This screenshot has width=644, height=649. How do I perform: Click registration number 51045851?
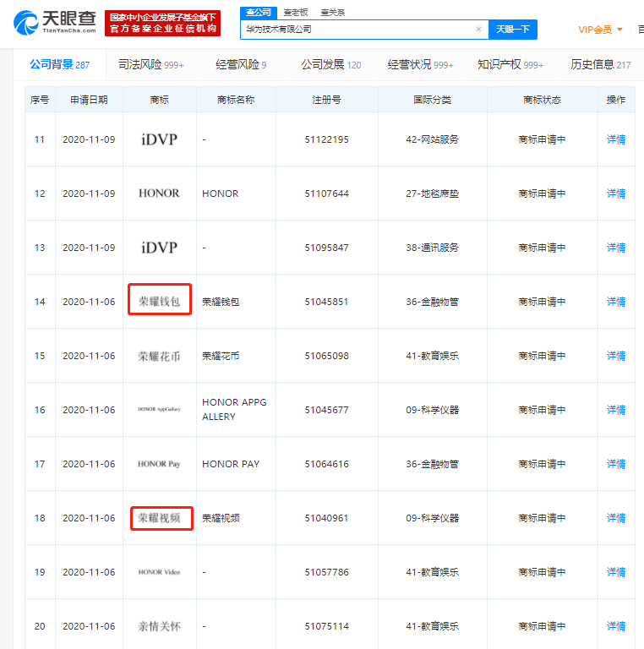[x=326, y=302]
